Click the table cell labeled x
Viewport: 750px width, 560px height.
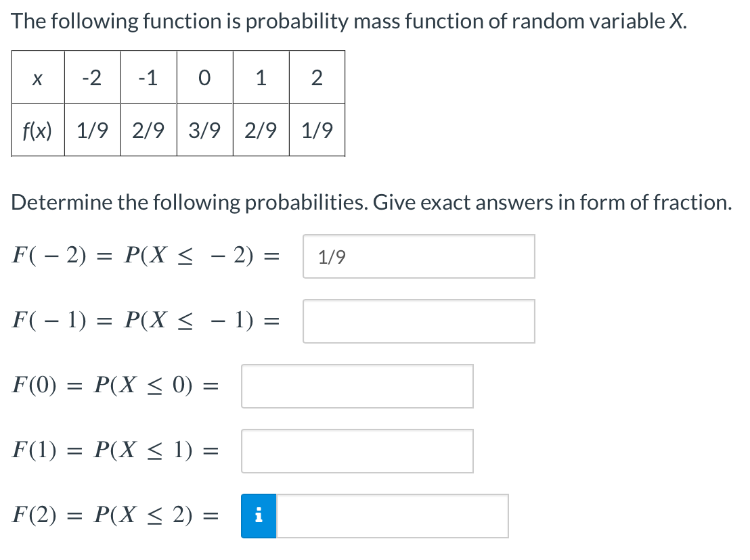click(38, 78)
